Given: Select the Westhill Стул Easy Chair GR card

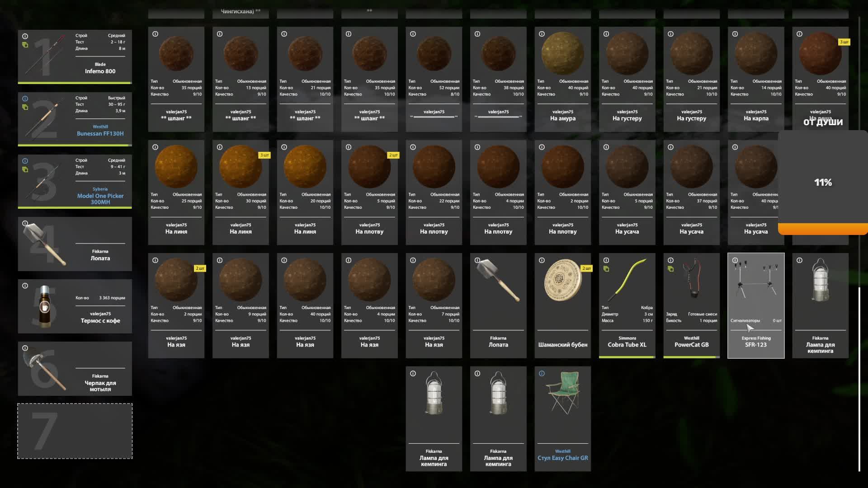Looking at the screenshot, I should click(563, 419).
